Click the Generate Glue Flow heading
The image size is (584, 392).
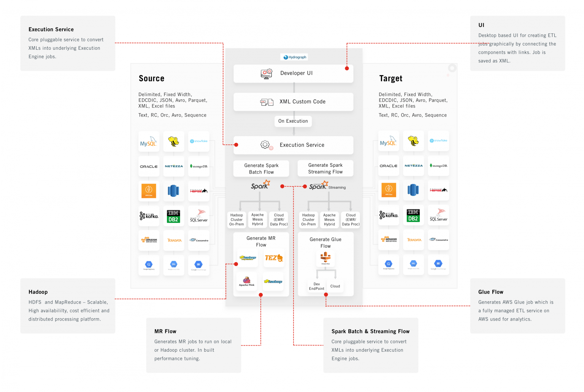pyautogui.click(x=325, y=243)
